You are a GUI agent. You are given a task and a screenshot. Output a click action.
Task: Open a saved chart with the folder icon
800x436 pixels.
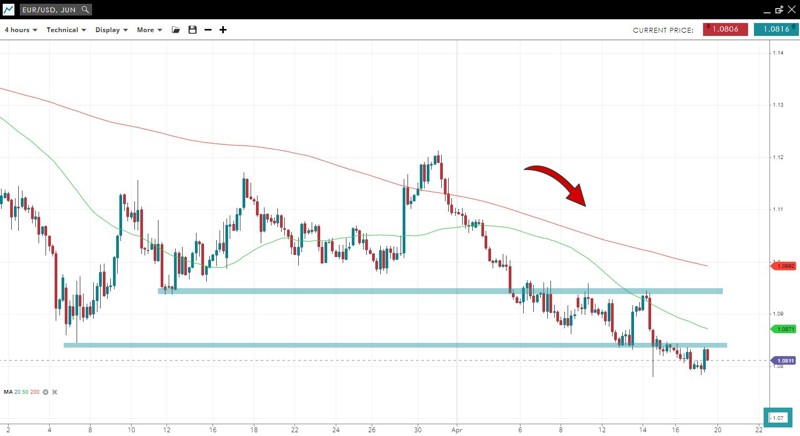click(x=176, y=30)
